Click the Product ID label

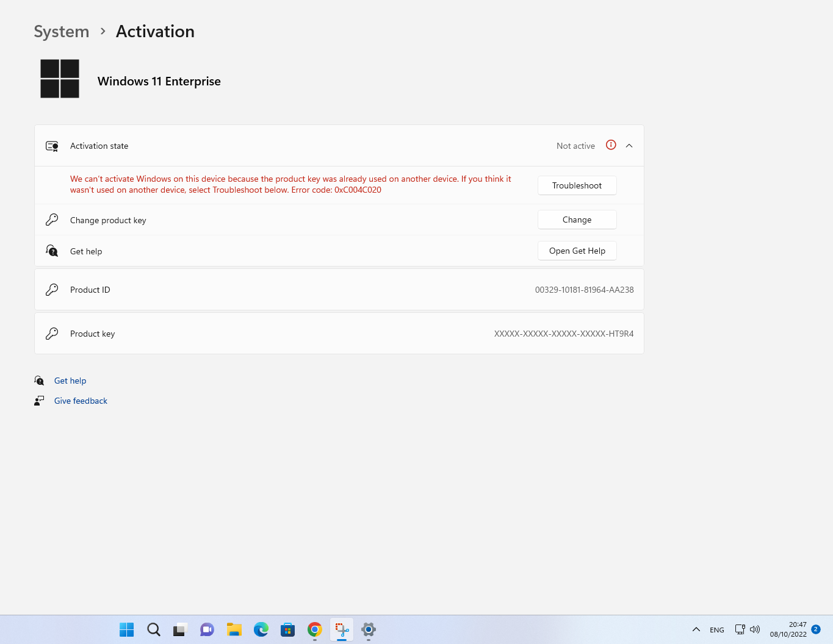[x=90, y=290]
